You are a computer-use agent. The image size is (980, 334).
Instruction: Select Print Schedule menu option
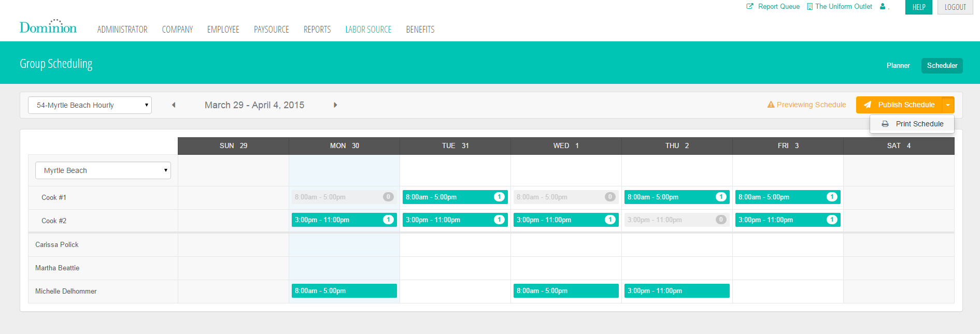(x=912, y=124)
